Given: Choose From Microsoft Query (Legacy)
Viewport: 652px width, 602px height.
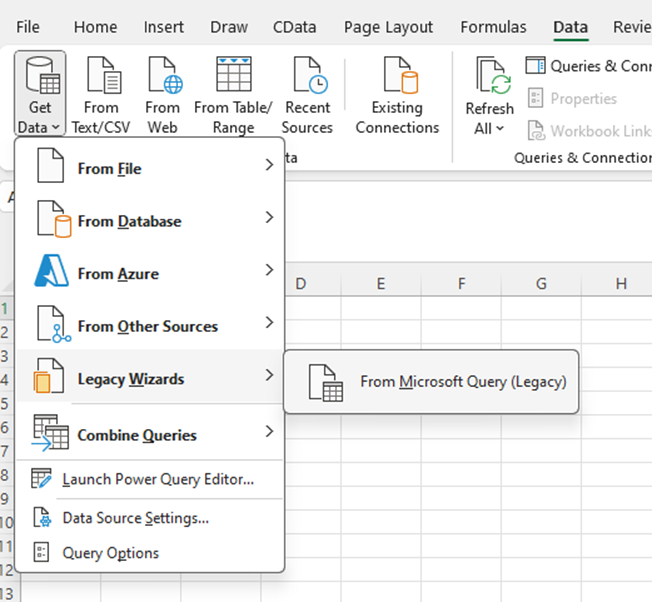Looking at the screenshot, I should [462, 381].
